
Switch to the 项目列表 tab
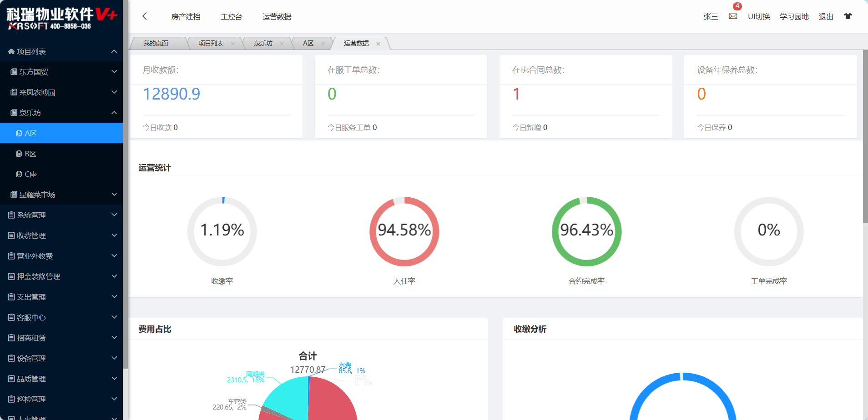(211, 43)
